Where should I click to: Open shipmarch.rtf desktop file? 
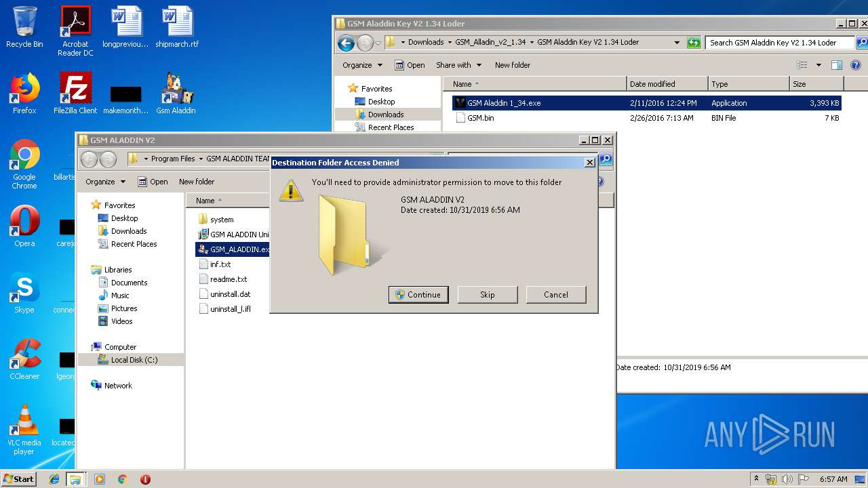click(x=177, y=27)
